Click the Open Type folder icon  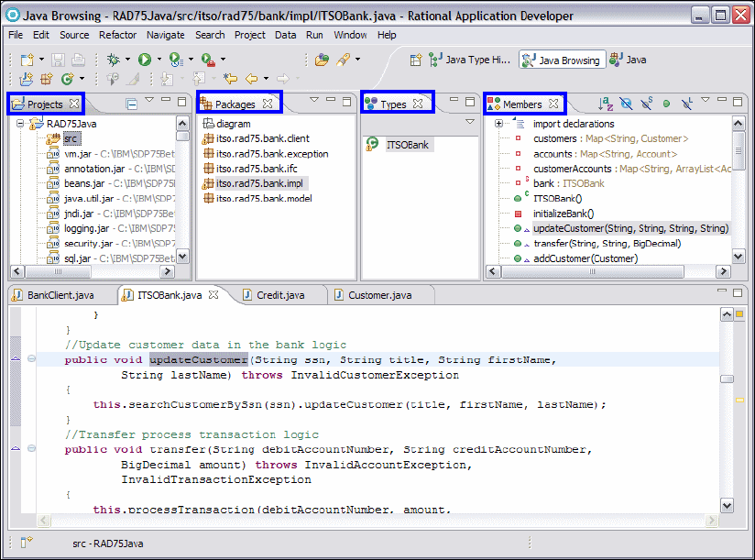(321, 60)
